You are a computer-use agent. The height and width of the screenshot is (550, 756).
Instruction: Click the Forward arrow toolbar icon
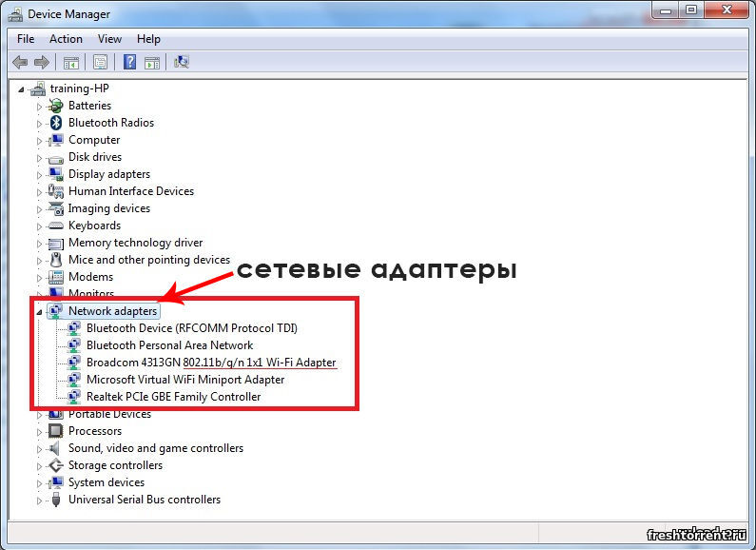point(41,63)
